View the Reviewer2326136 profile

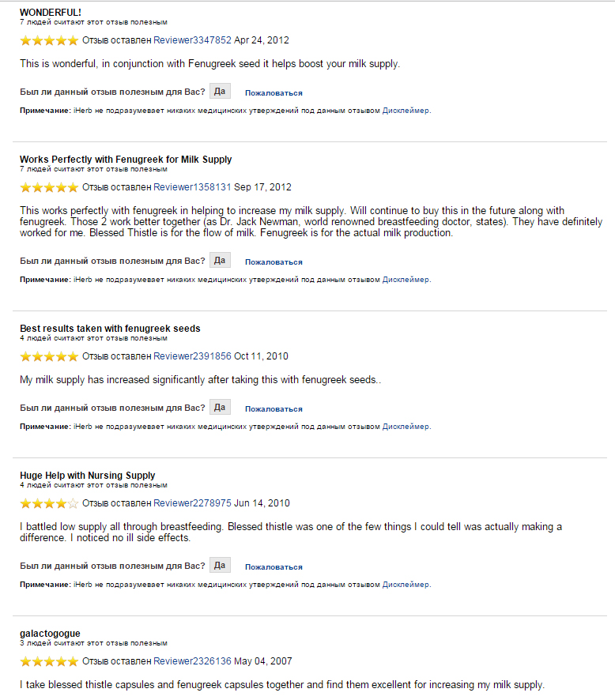click(x=192, y=661)
